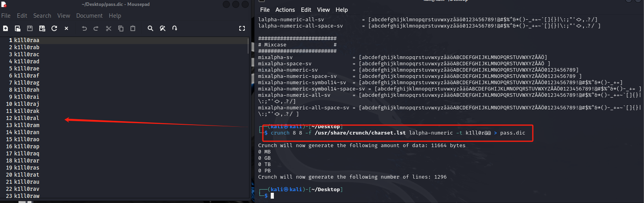Screen dimensions: 644x203
Task: Click line number 10 in the gutter
Action: tap(9, 104)
